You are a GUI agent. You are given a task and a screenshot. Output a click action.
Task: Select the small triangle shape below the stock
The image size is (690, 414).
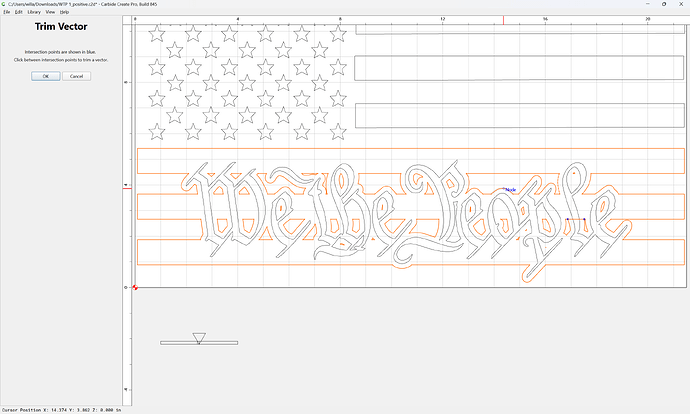click(x=199, y=337)
